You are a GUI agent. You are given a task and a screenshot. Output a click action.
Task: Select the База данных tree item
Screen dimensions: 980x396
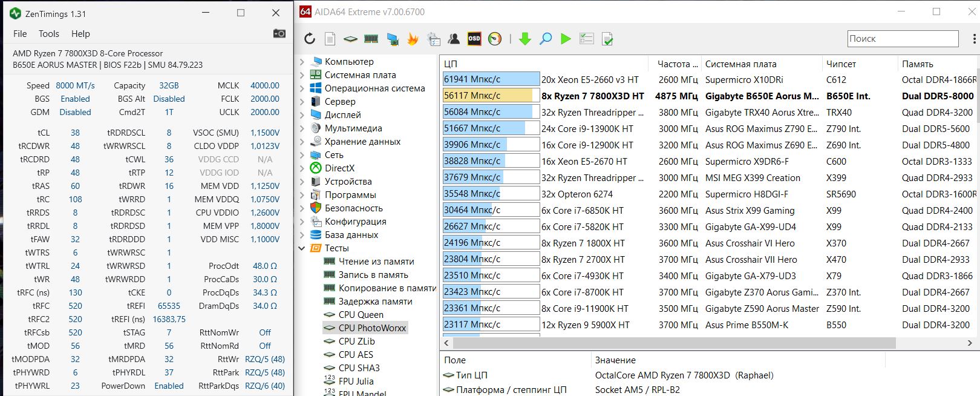pyautogui.click(x=351, y=235)
